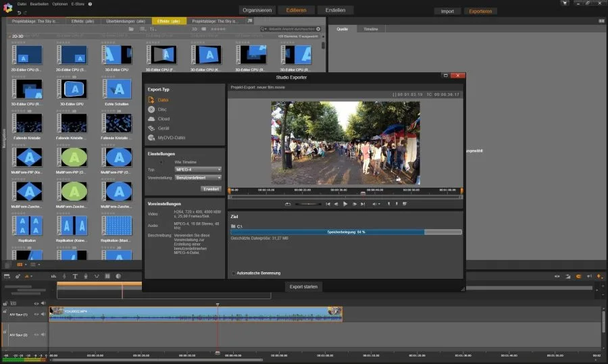Click the Erweitert button

211,189
